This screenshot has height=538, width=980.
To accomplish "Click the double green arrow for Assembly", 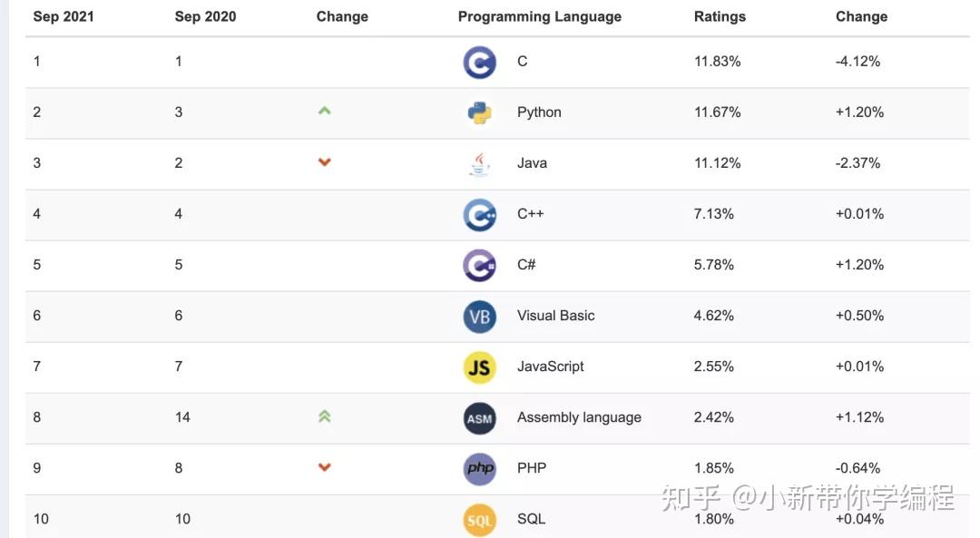I will (324, 416).
